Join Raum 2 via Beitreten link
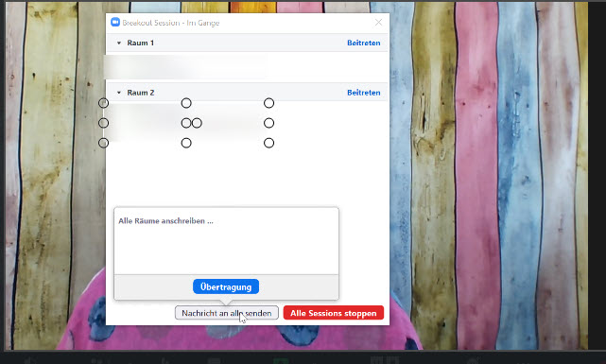The image size is (606, 364). (363, 93)
